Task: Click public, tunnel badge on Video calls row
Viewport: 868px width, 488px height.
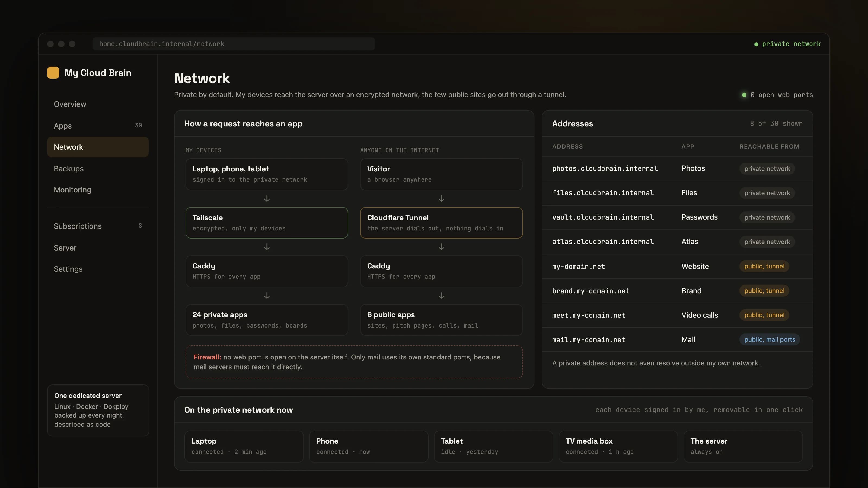Action: coord(764,315)
